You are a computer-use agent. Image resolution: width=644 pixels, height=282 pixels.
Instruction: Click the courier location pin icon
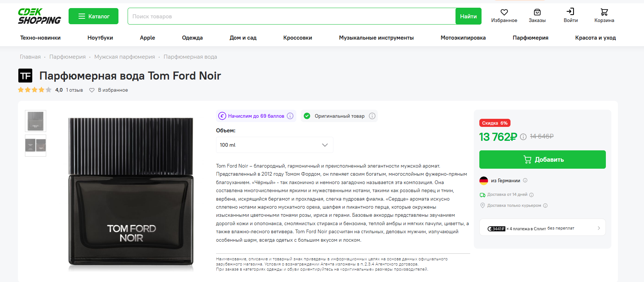(483, 205)
